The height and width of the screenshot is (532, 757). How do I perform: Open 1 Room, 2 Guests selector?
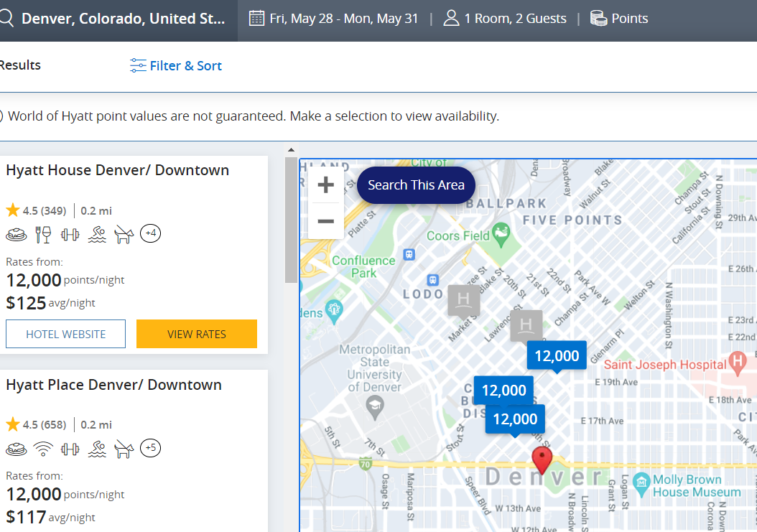515,19
